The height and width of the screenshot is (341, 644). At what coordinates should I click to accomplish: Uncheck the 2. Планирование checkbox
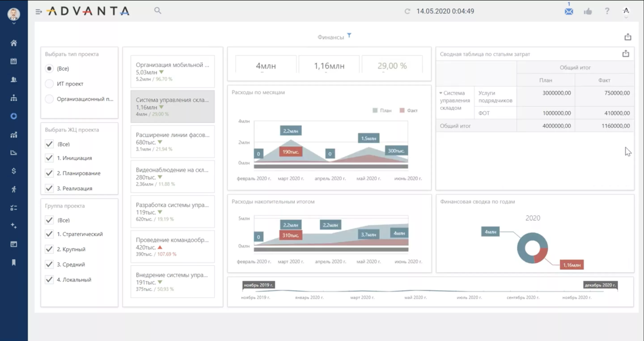[x=49, y=173]
